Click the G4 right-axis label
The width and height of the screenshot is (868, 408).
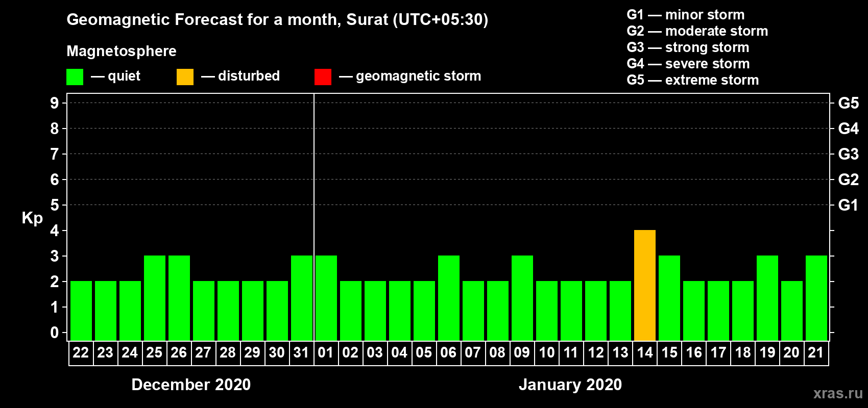pos(849,129)
